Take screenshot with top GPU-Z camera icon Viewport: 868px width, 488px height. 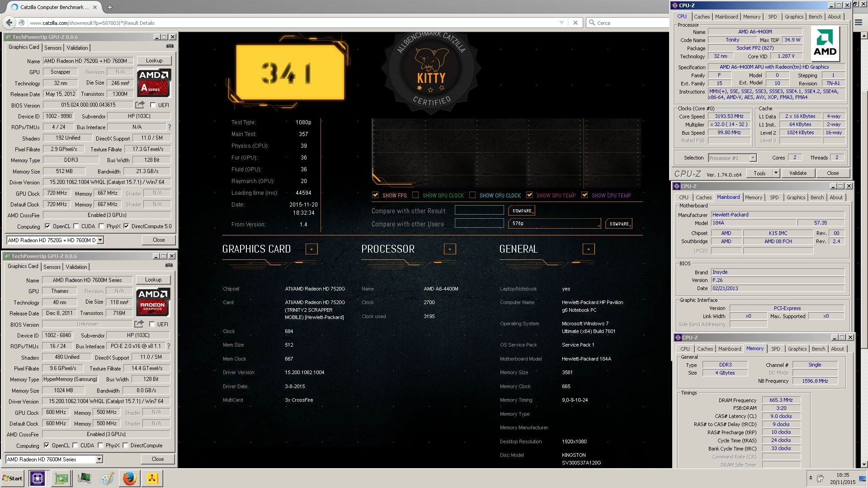[170, 46]
